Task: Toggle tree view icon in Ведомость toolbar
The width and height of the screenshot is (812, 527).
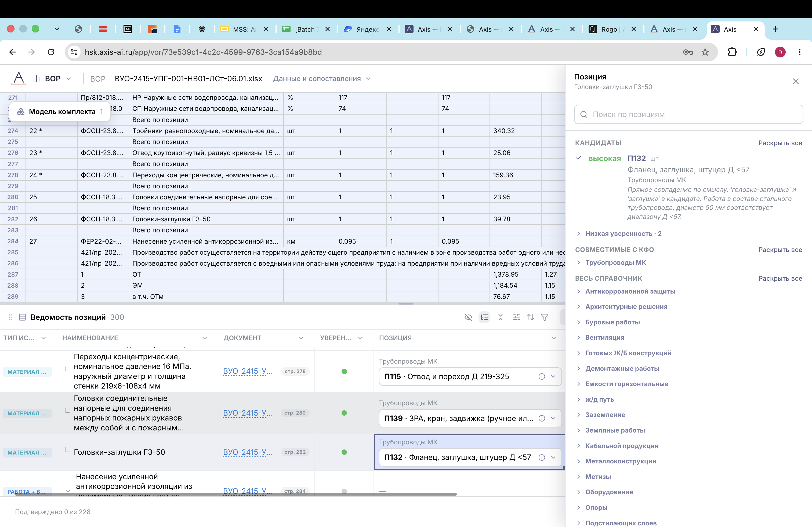Action: (484, 317)
